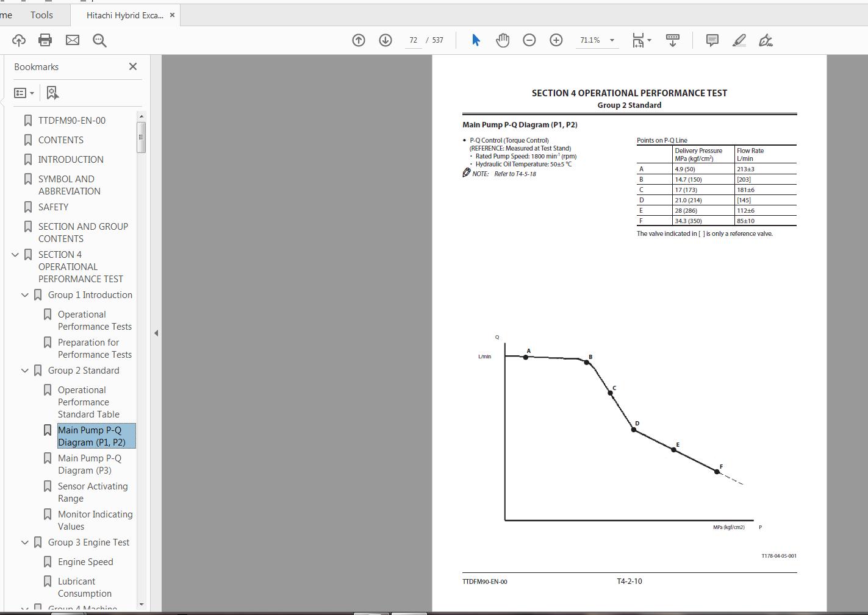
Task: Open the zoom level dropdown
Action: coord(612,40)
